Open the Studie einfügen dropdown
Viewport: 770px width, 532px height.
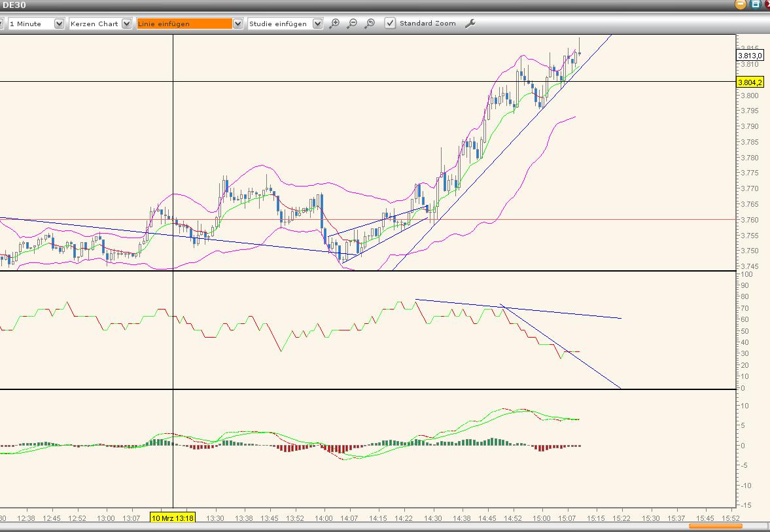(x=317, y=23)
